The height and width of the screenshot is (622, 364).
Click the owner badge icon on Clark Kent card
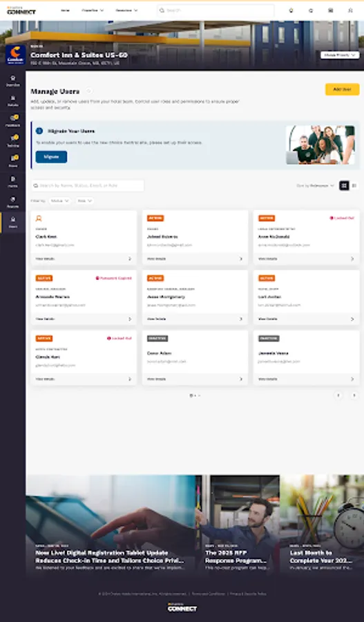point(39,218)
